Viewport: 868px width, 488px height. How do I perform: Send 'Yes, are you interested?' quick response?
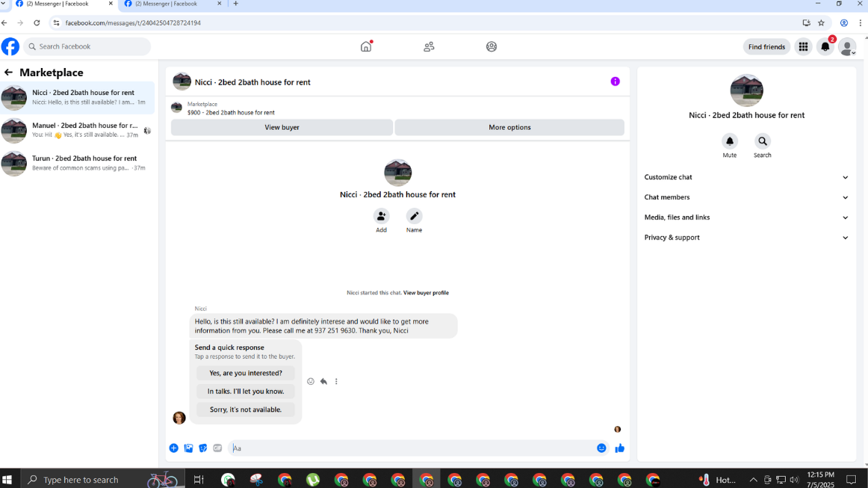pos(246,374)
